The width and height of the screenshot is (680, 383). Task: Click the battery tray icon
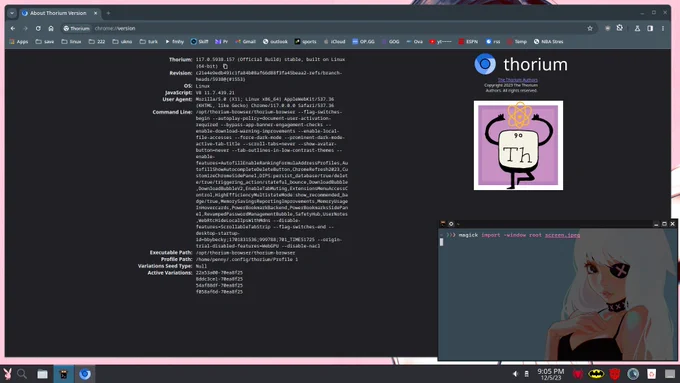click(x=526, y=374)
